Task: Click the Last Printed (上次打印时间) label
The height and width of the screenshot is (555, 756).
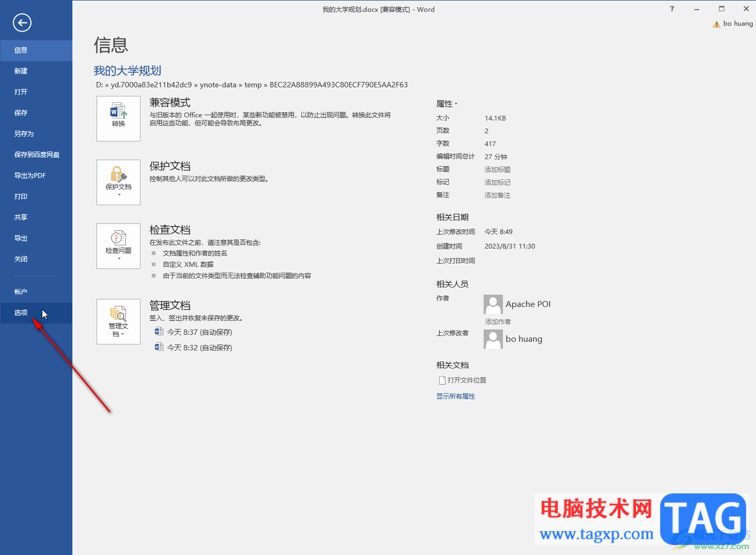Action: click(x=456, y=261)
